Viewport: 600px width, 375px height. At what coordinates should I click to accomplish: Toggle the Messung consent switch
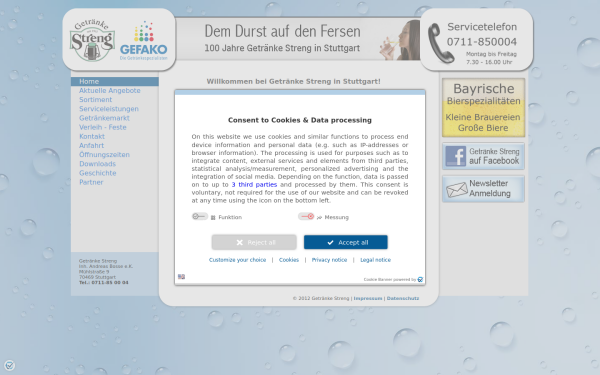pos(306,217)
